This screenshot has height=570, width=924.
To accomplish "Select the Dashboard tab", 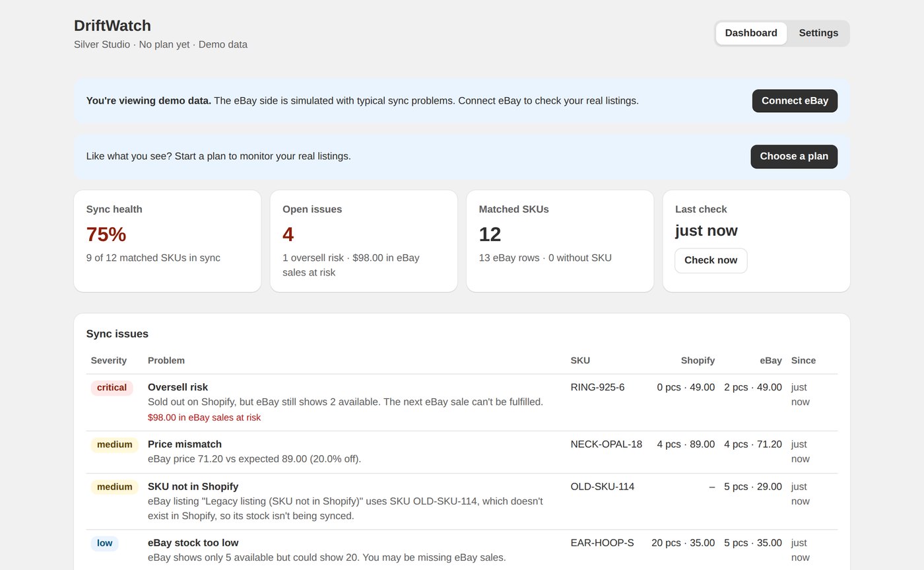I will pos(751,33).
